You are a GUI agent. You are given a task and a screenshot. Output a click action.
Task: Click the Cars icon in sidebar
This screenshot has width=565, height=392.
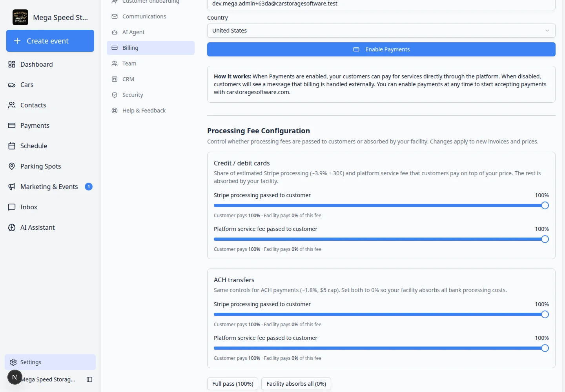click(x=12, y=85)
